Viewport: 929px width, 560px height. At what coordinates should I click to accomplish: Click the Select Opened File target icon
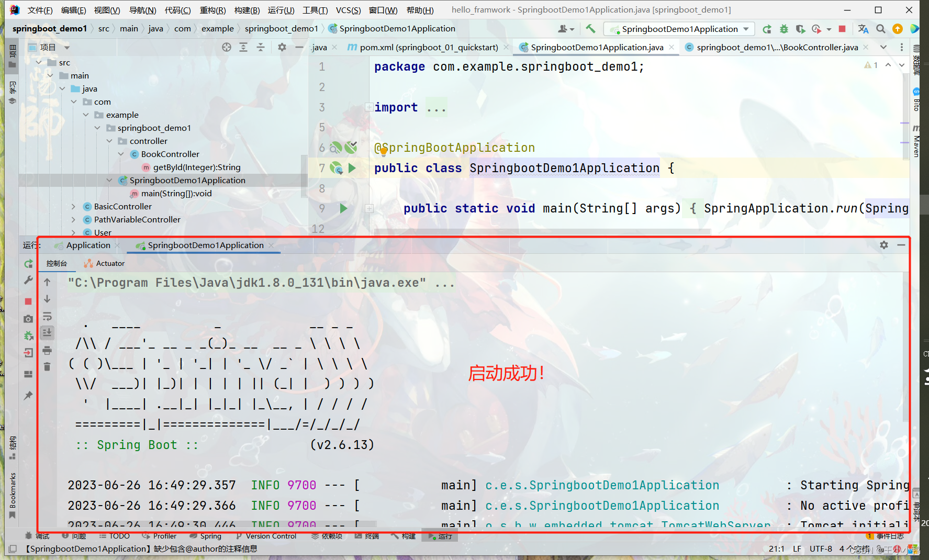(x=227, y=47)
